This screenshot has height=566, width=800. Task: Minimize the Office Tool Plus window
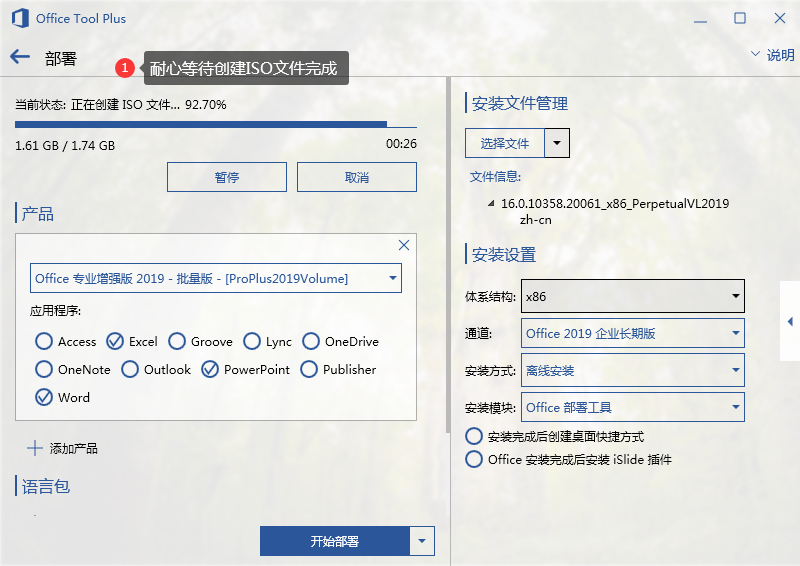(700, 19)
